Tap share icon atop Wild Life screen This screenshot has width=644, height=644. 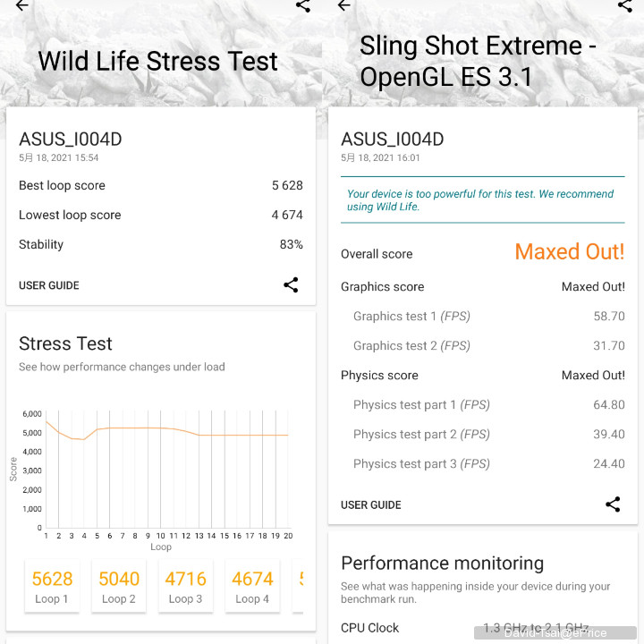click(x=303, y=5)
